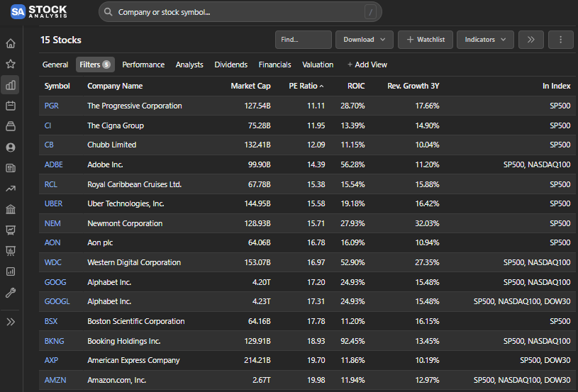Toggle PE Ratio column sort order

(x=306, y=86)
